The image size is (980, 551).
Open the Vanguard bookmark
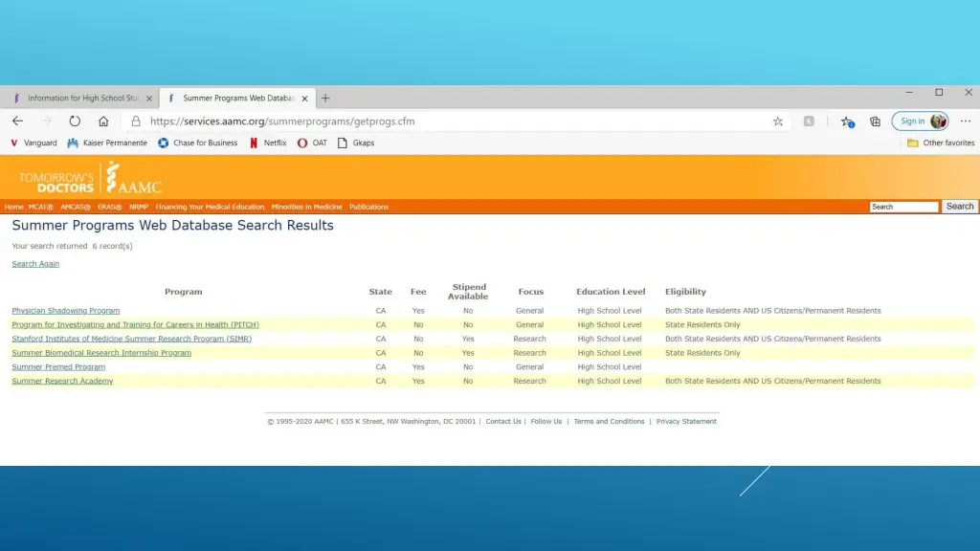(33, 143)
